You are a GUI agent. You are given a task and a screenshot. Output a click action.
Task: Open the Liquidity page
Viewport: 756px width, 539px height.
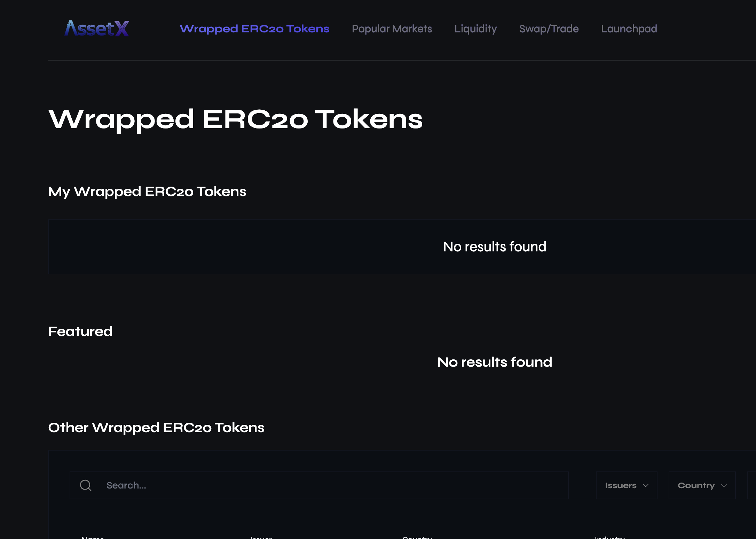coord(475,29)
